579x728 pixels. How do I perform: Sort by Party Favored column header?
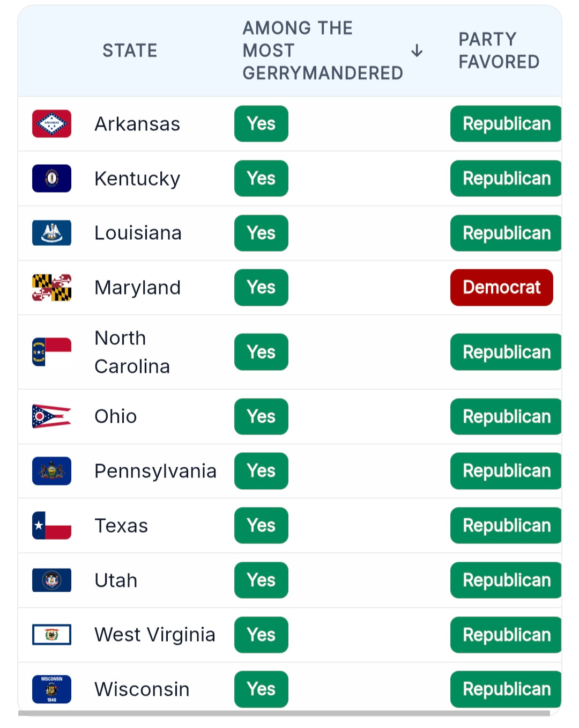tap(499, 50)
